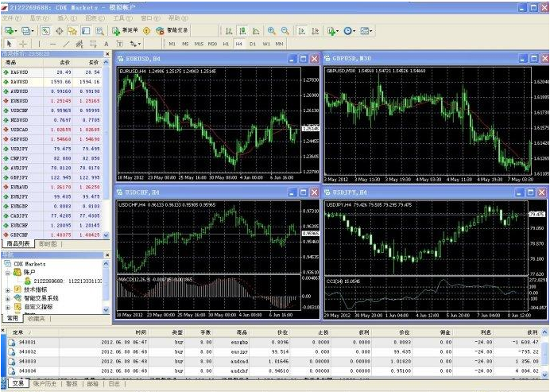550x392 pixels.
Task: Switch chart to candlesticks icon
Action: (242, 31)
